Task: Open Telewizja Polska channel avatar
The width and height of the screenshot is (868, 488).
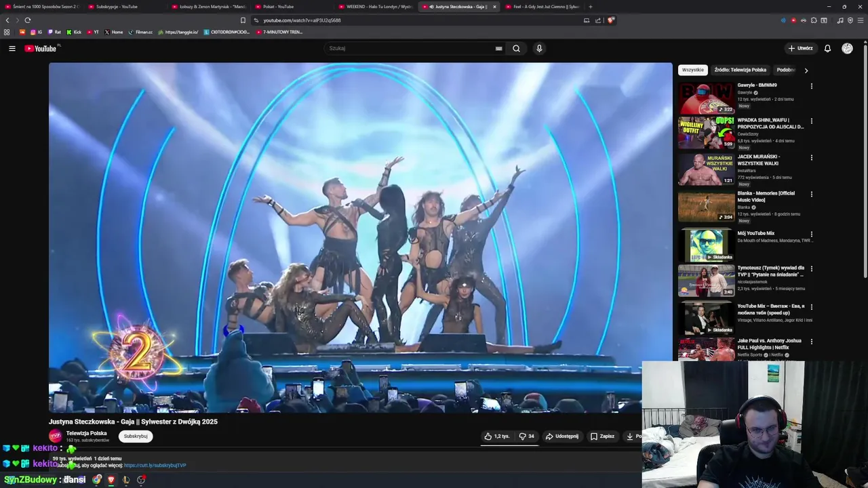Action: pyautogui.click(x=55, y=436)
